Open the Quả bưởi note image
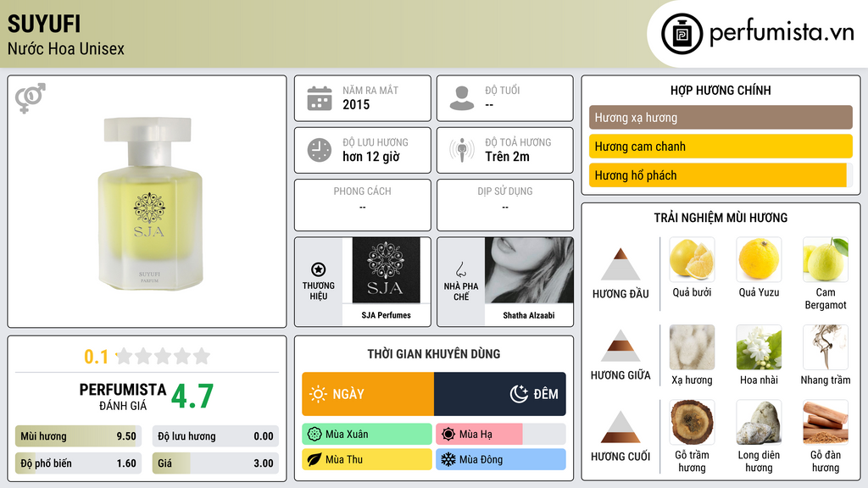868x488 pixels. pyautogui.click(x=692, y=259)
